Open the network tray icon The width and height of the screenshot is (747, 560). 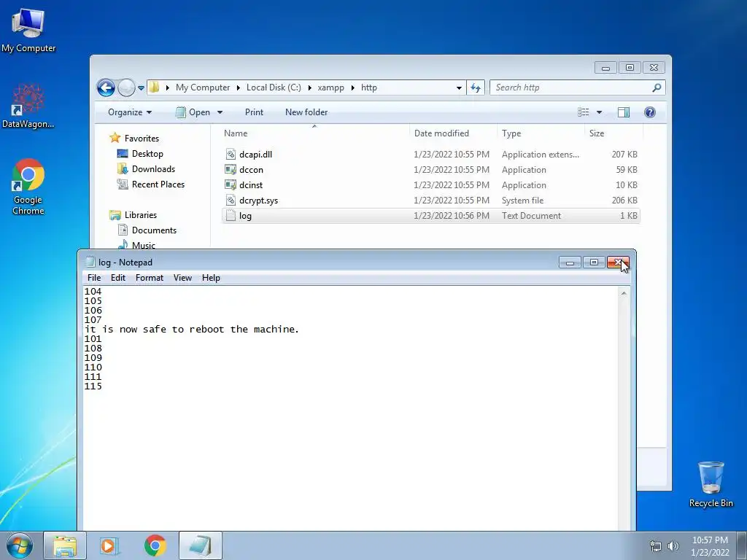coord(656,546)
